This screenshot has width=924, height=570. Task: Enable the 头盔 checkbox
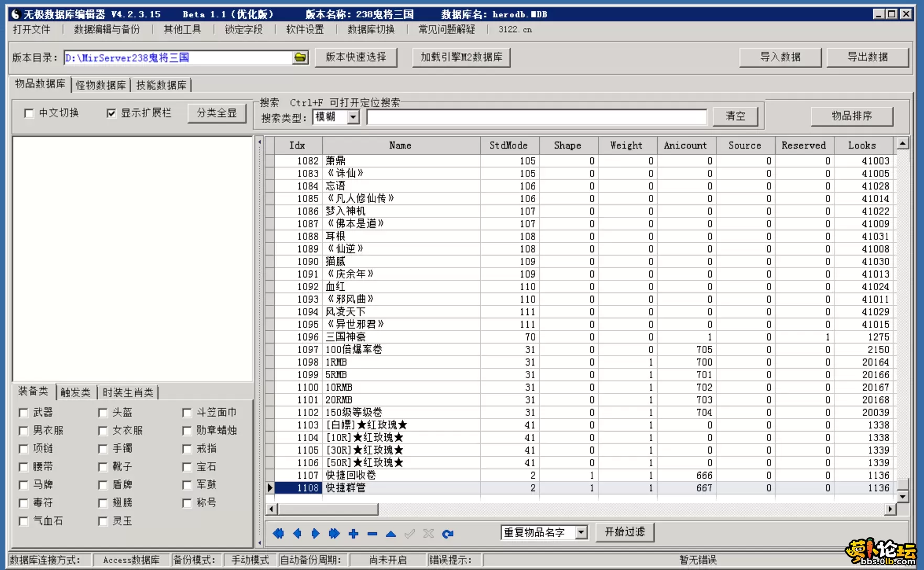coord(103,413)
